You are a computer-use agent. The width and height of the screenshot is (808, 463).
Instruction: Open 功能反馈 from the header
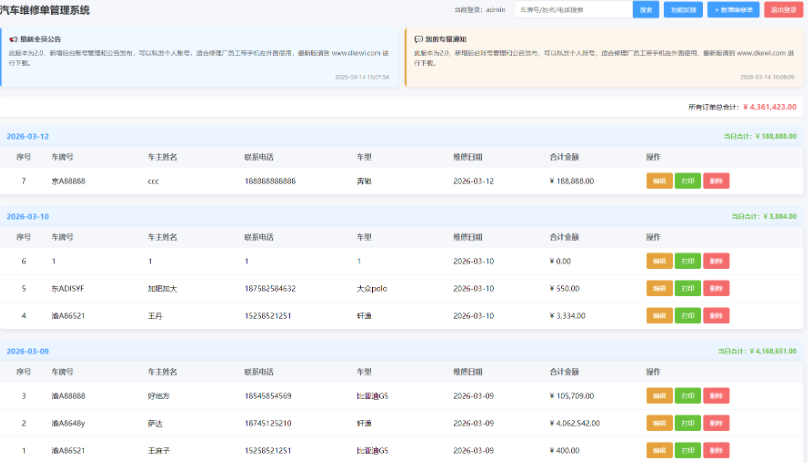[683, 10]
